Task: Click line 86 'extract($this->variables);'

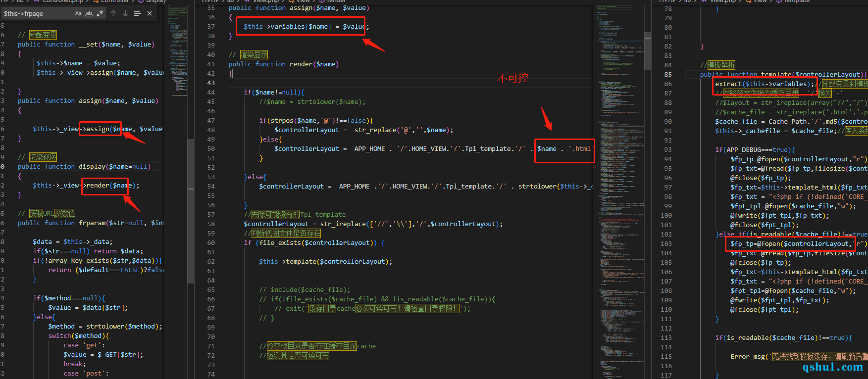Action: click(x=765, y=84)
